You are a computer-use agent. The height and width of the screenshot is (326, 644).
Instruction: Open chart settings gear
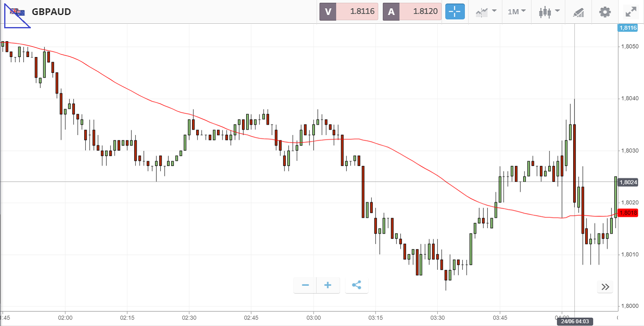(x=604, y=12)
